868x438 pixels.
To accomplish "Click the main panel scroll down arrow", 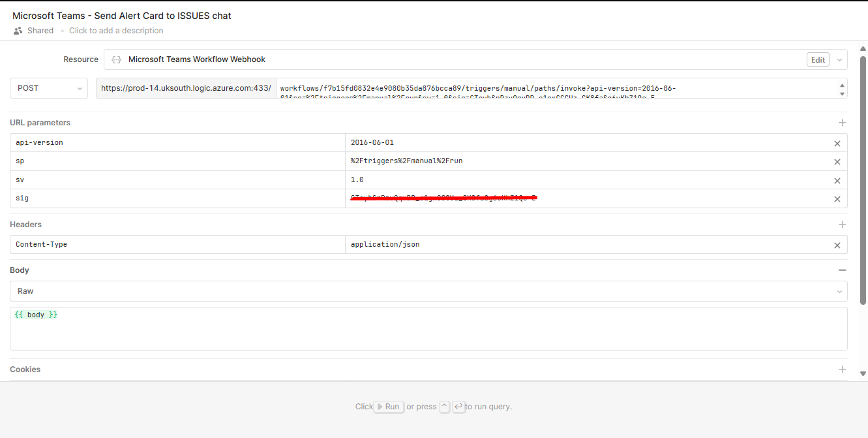I will click(863, 373).
